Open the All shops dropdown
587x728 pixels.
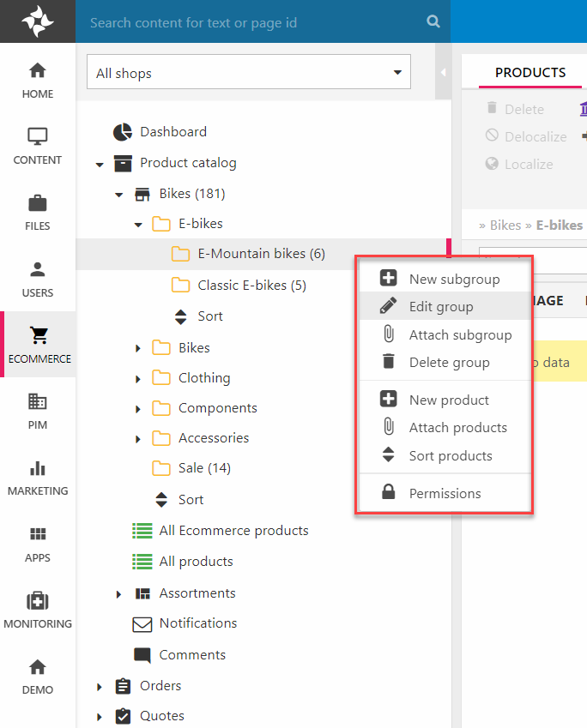(249, 73)
